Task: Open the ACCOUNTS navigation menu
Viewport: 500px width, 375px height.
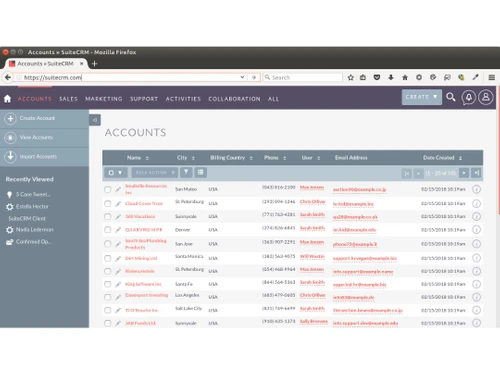Action: pyautogui.click(x=35, y=99)
